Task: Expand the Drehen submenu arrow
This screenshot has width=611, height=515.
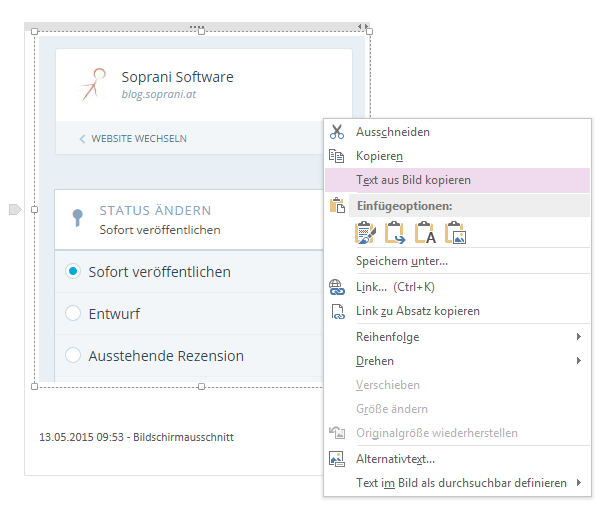Action: coord(579,361)
